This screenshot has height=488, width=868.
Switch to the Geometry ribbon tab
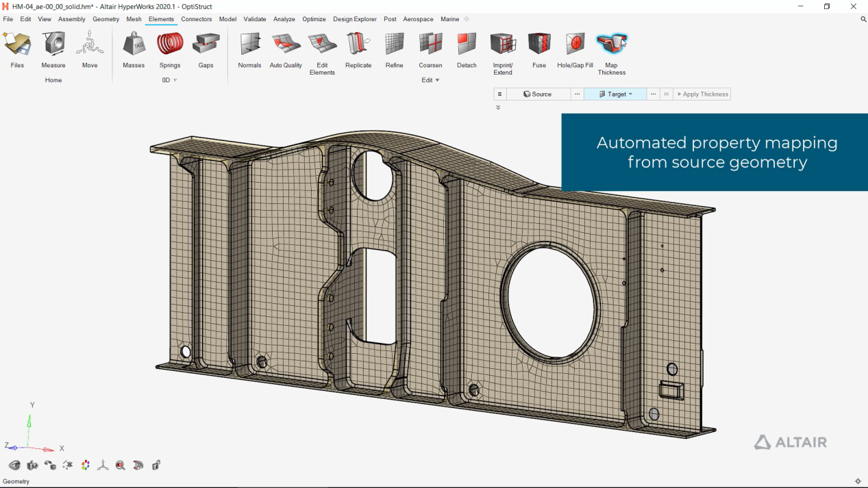[x=106, y=19]
